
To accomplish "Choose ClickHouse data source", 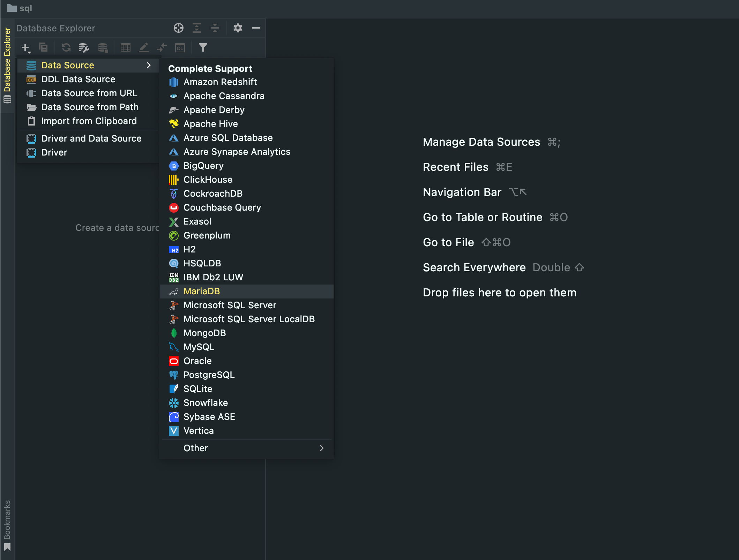I will tap(246, 180).
